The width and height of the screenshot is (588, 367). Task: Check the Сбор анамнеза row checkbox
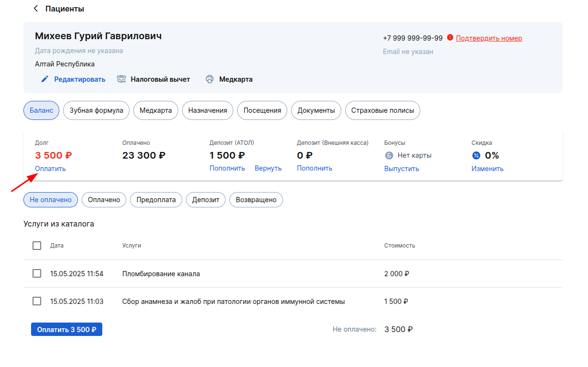37,301
